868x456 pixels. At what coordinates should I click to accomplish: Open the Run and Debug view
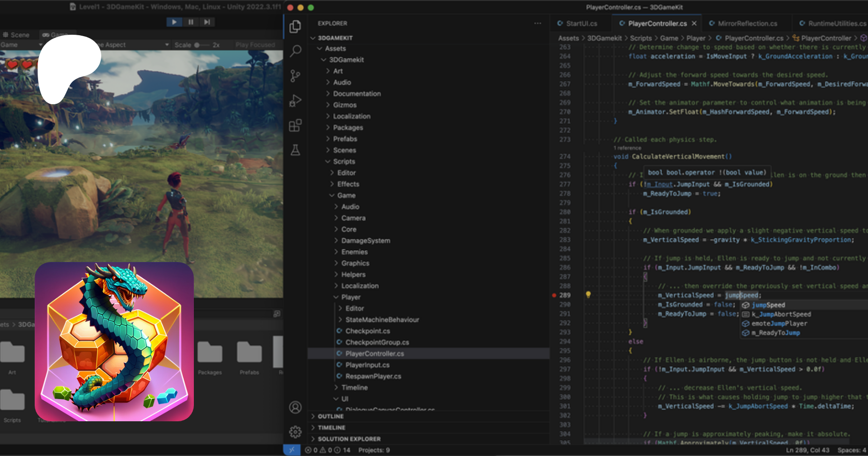coord(296,101)
